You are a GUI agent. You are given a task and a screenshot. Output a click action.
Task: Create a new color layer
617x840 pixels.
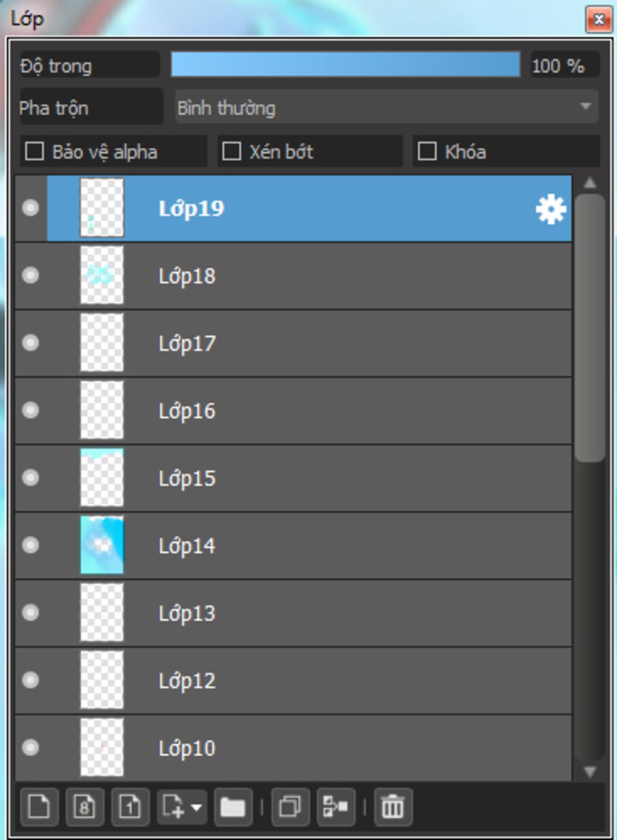click(39, 806)
